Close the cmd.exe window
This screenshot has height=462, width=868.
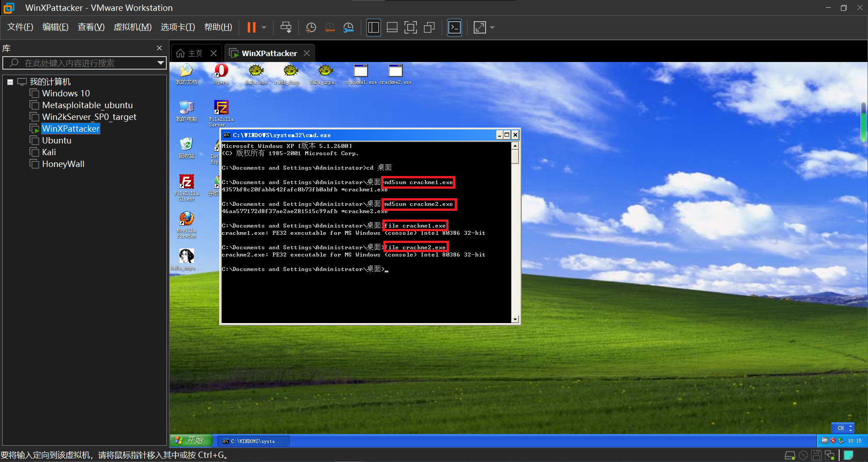515,135
